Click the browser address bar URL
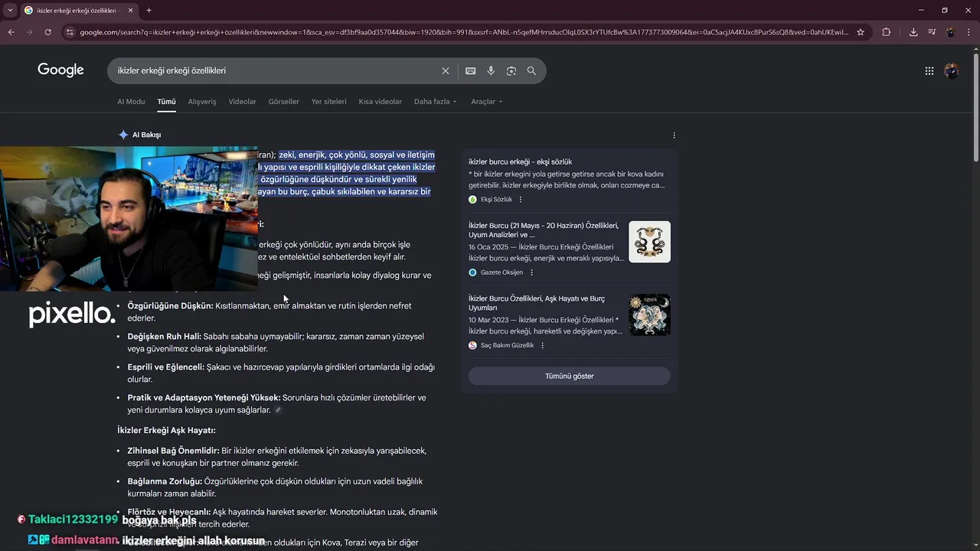The height and width of the screenshot is (551, 980). [464, 32]
